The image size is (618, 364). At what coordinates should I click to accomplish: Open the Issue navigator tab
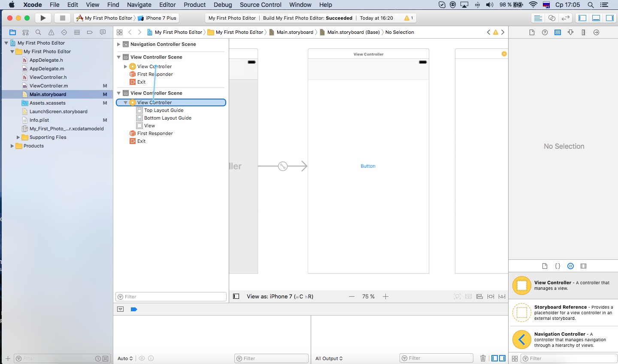[x=51, y=32]
